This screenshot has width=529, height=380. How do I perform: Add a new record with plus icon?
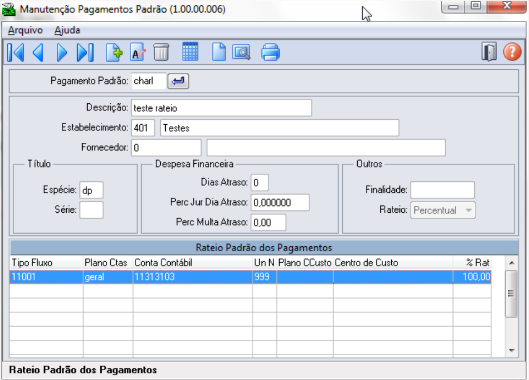[x=114, y=53]
